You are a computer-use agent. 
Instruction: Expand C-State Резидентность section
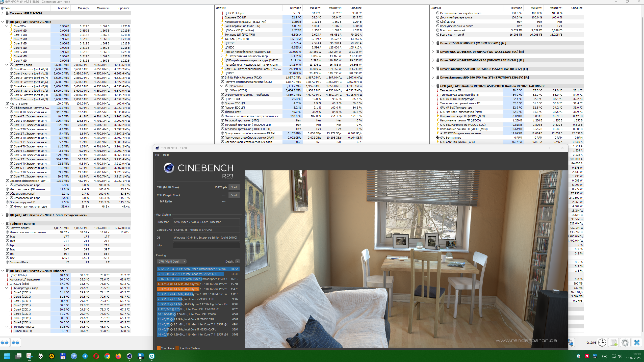pyautogui.click(x=3, y=215)
